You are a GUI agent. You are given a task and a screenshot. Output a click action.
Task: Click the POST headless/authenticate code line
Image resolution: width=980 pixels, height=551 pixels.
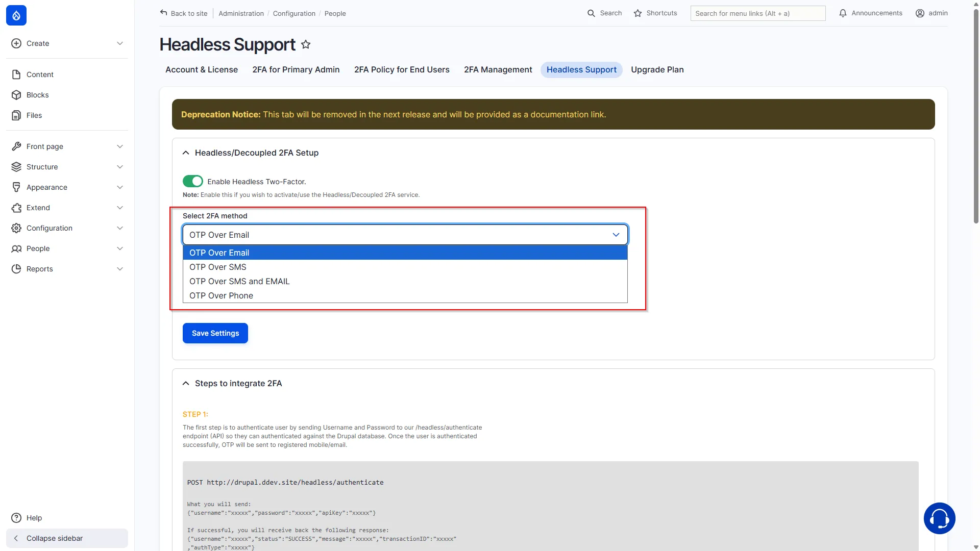pos(285,482)
